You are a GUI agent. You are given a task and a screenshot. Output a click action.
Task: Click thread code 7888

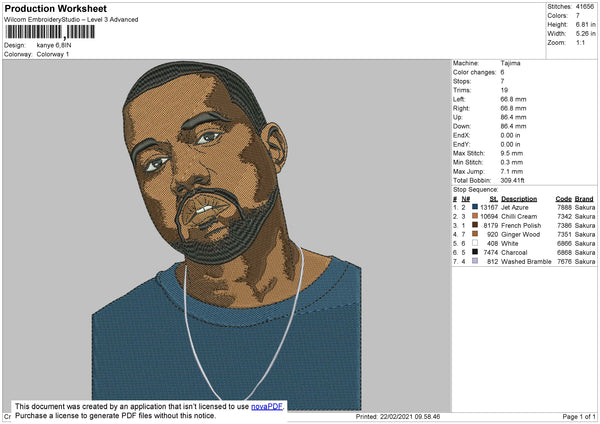(x=564, y=207)
